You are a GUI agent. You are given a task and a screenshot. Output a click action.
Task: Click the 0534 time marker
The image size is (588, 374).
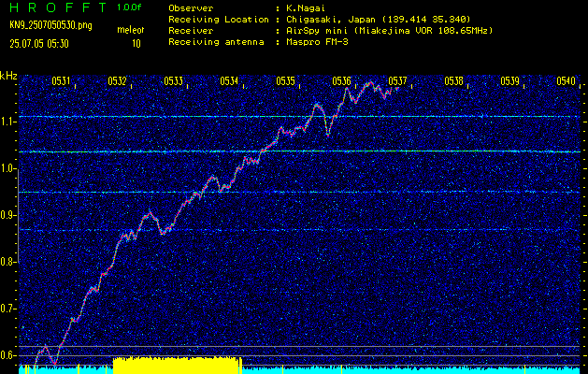(x=229, y=81)
